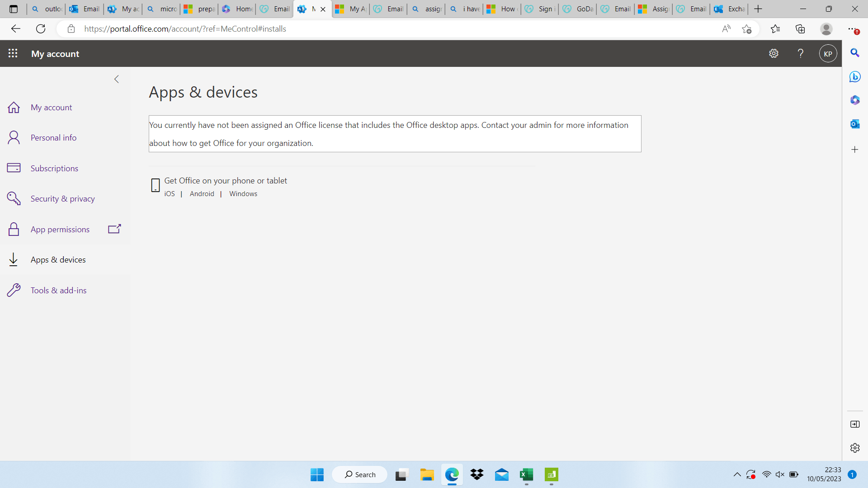The width and height of the screenshot is (868, 488).
Task: Open the KP account avatar menu
Action: tap(828, 53)
